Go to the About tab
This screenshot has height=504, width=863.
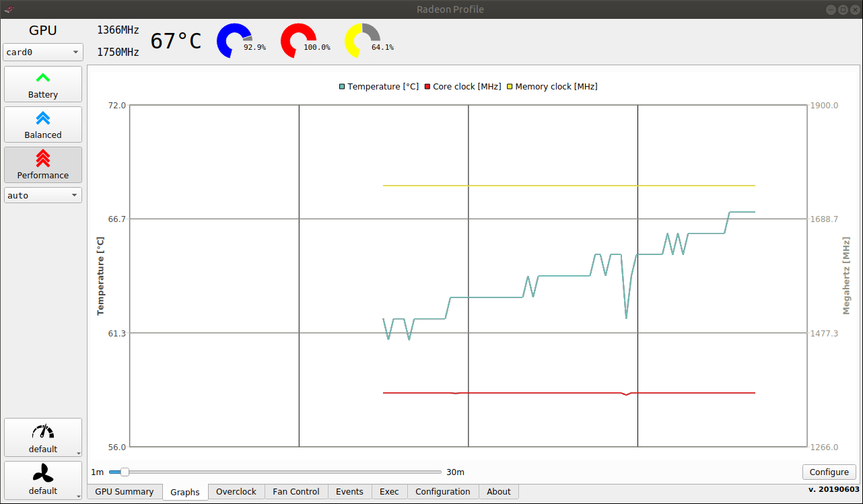(499, 492)
